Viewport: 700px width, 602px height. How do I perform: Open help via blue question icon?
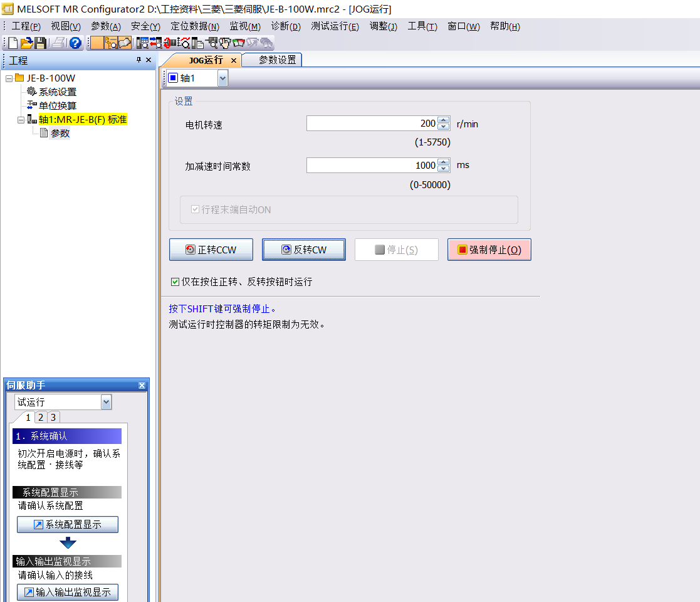[75, 43]
